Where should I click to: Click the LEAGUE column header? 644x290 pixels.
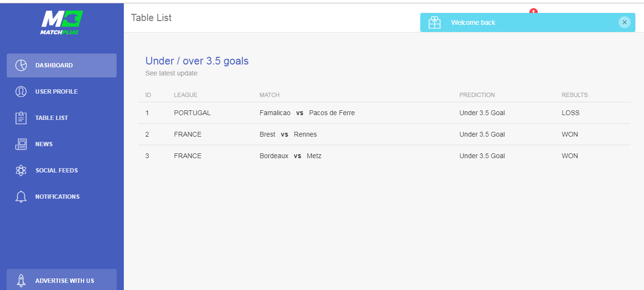pos(186,95)
